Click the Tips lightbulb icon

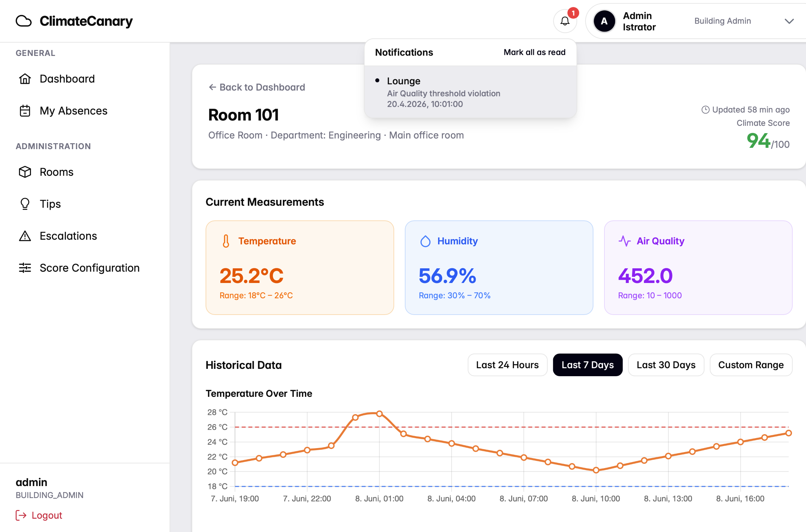25,204
